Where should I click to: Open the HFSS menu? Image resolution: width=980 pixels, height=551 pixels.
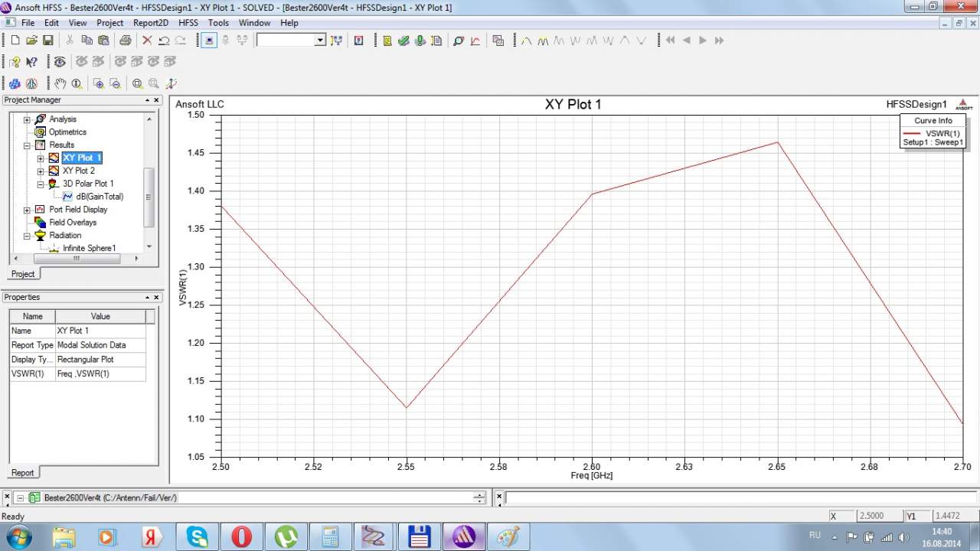coord(188,23)
